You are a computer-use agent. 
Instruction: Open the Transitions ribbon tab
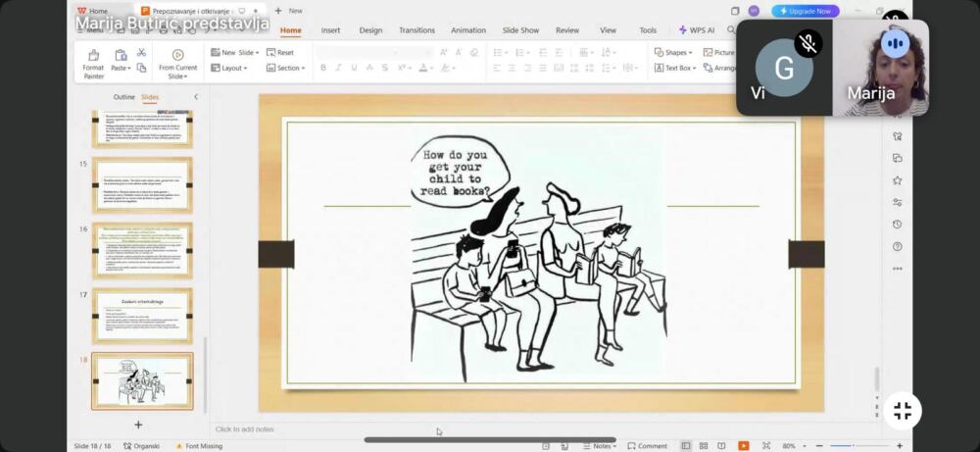tap(416, 30)
